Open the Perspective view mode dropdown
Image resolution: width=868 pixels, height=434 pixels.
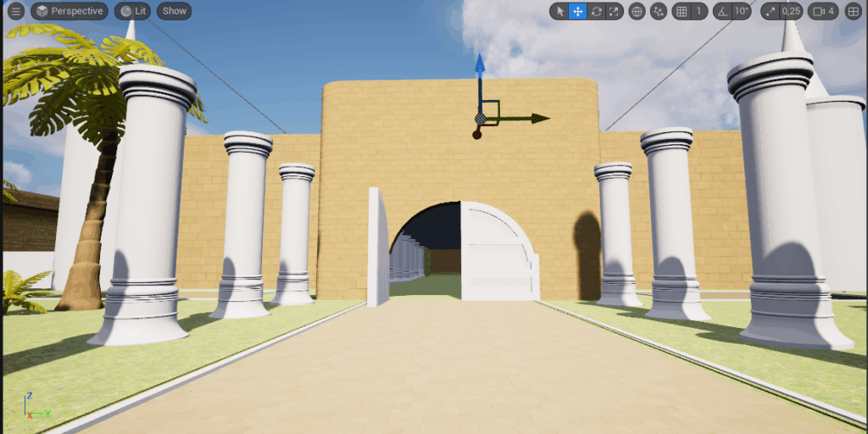coord(70,11)
